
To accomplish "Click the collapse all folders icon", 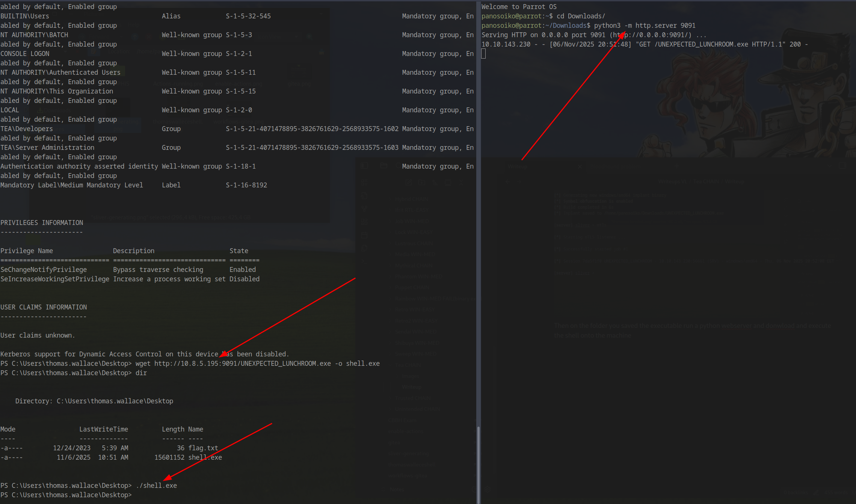I will click(x=461, y=183).
